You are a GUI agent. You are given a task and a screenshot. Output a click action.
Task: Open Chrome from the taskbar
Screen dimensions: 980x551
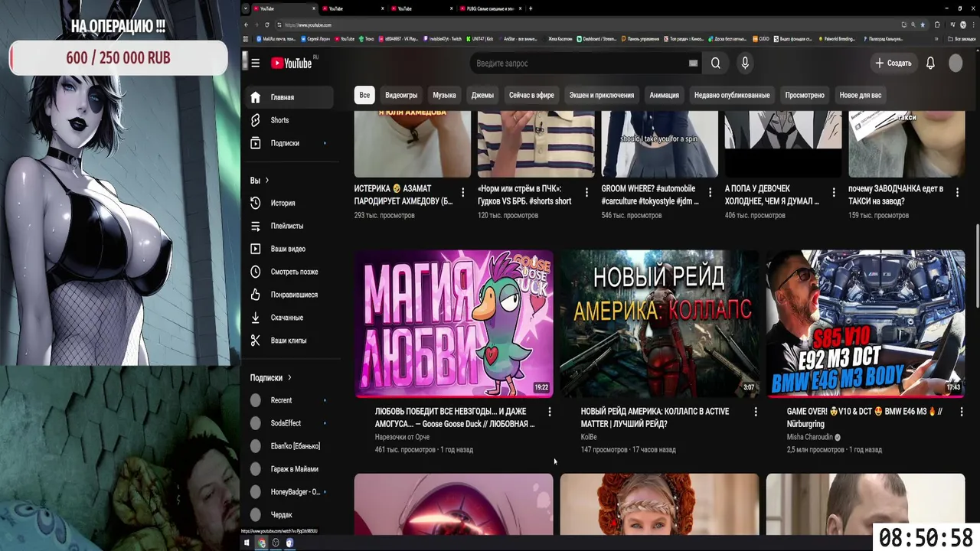pyautogui.click(x=261, y=543)
